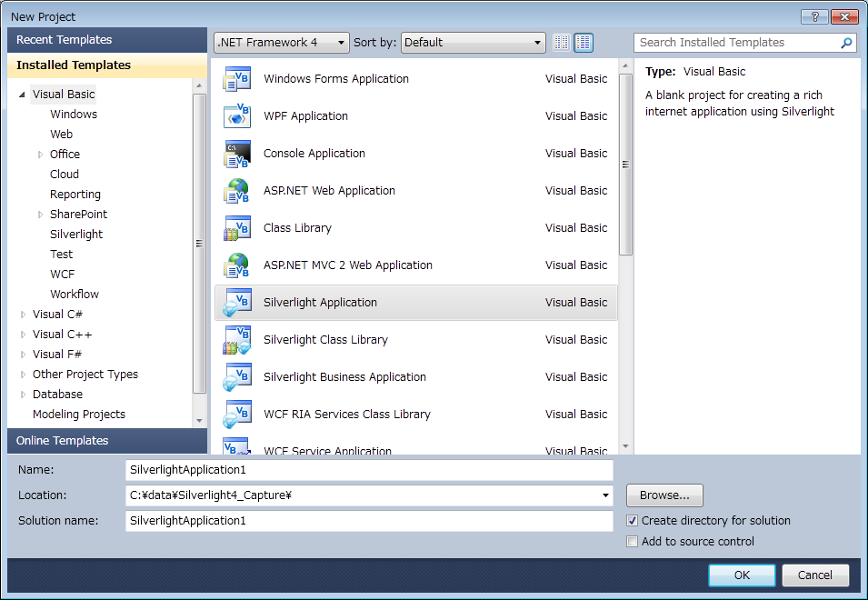
Task: Select the Workflow category in tree
Action: (75, 295)
